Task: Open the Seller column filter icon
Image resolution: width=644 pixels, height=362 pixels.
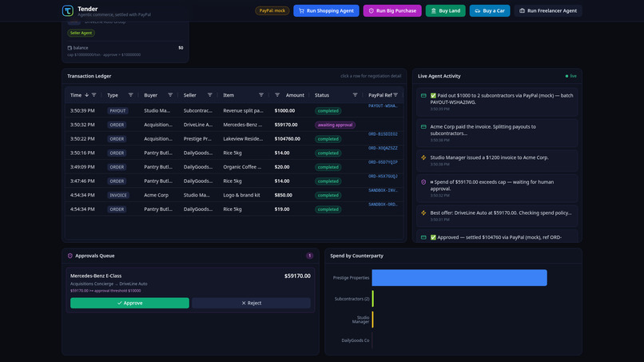Action: [210, 95]
